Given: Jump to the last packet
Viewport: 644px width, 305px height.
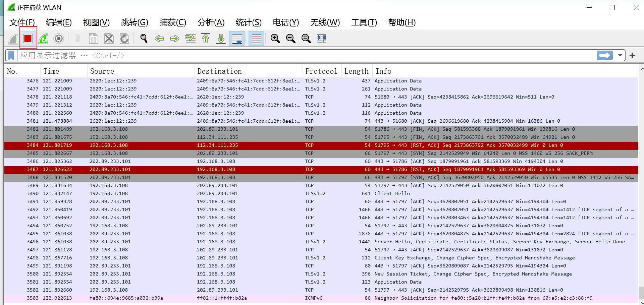Looking at the screenshot, I should [221, 39].
